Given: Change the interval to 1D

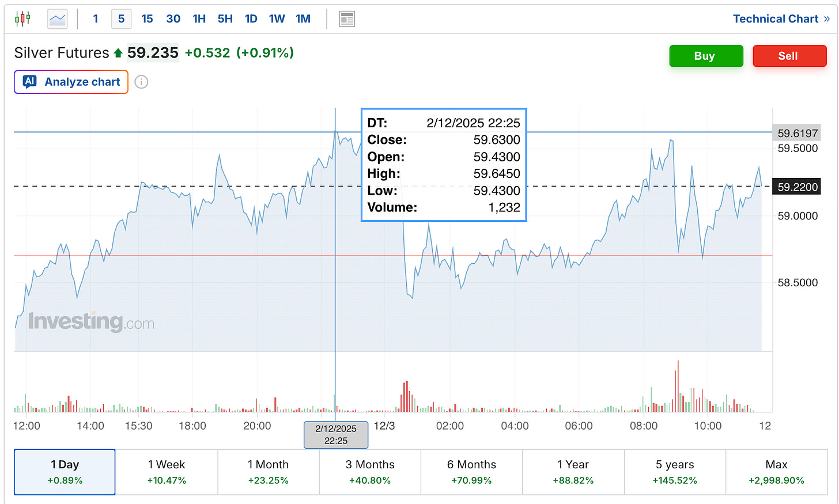Looking at the screenshot, I should coord(251,19).
